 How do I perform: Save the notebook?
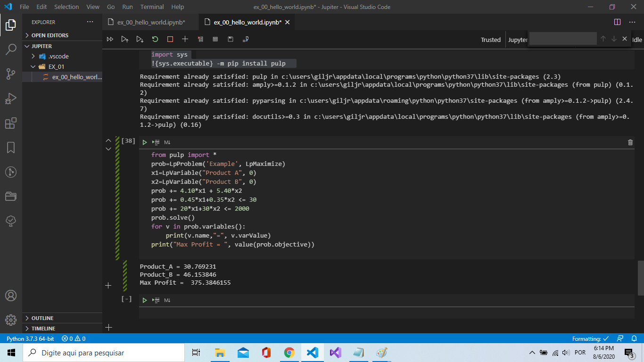coord(231,39)
